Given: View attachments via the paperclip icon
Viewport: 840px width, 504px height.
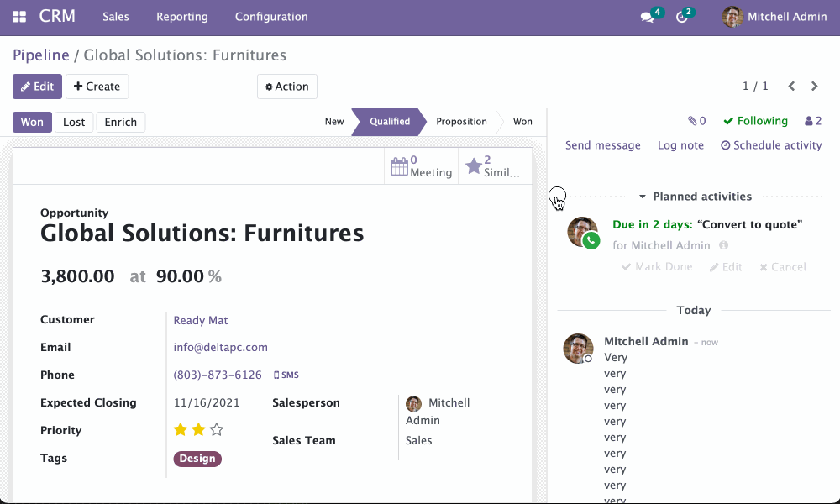Looking at the screenshot, I should click(693, 120).
